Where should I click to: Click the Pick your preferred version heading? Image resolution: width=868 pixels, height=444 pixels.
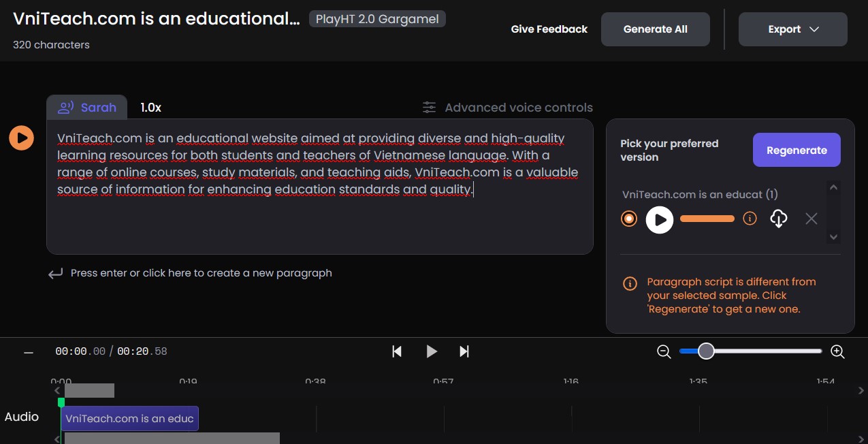pyautogui.click(x=669, y=150)
